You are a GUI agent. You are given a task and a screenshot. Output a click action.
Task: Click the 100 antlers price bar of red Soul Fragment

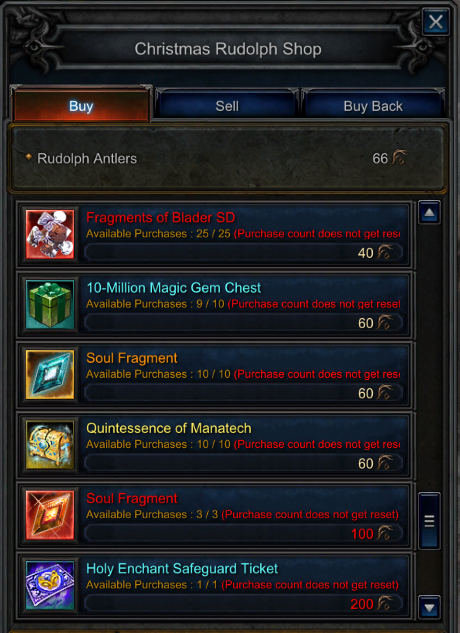244,533
